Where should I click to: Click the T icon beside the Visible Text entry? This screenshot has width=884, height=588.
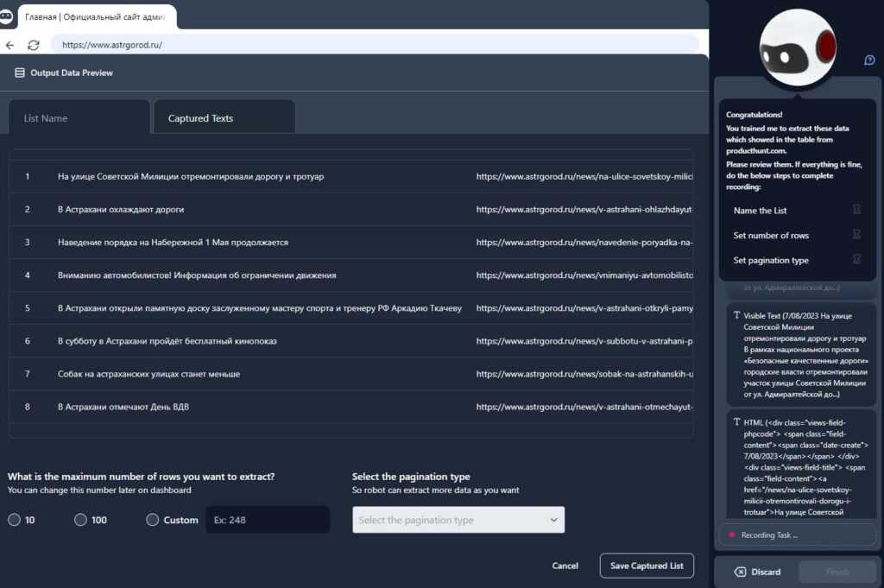736,315
